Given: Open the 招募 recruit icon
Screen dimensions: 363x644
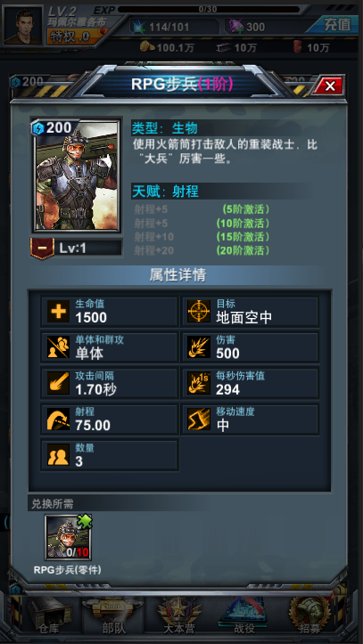Looking at the screenshot, I should (310, 616).
